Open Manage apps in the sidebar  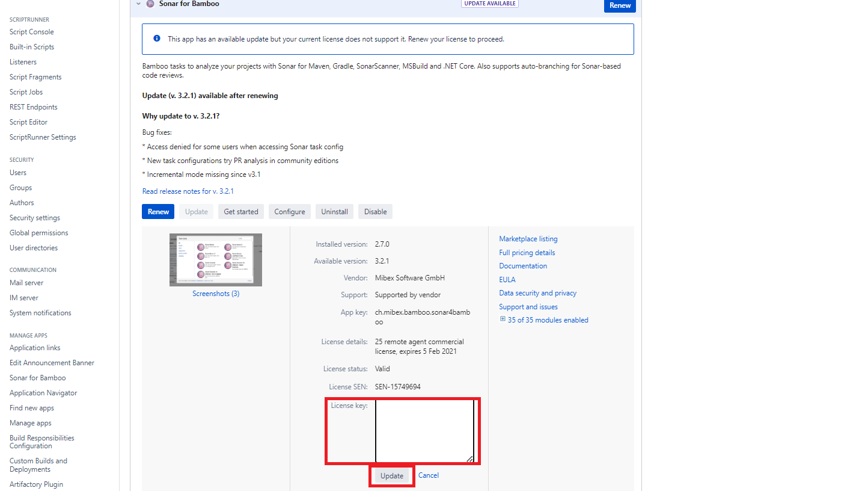coord(31,423)
